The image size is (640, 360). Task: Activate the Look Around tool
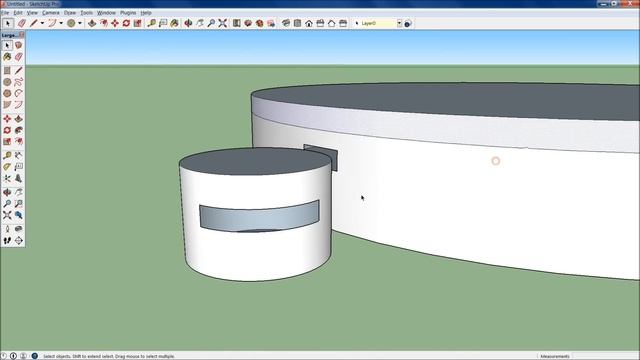pyautogui.click(x=18, y=229)
